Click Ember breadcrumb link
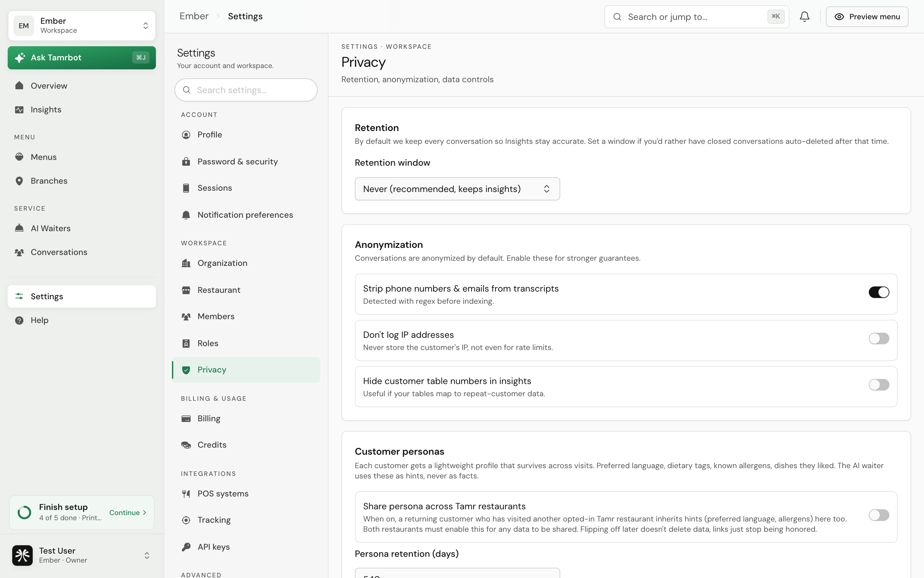Screen dimensions: 924x578 pyautogui.click(x=194, y=16)
